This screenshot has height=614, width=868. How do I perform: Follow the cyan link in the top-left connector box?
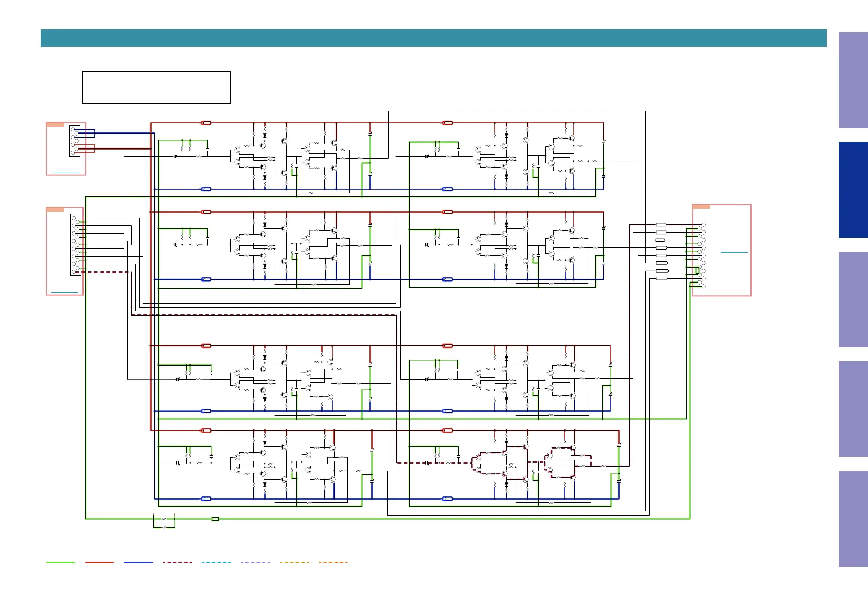tap(66, 172)
